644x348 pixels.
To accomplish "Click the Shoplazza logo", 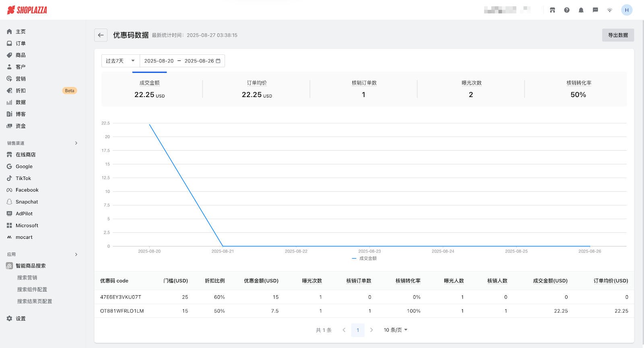I will (27, 10).
